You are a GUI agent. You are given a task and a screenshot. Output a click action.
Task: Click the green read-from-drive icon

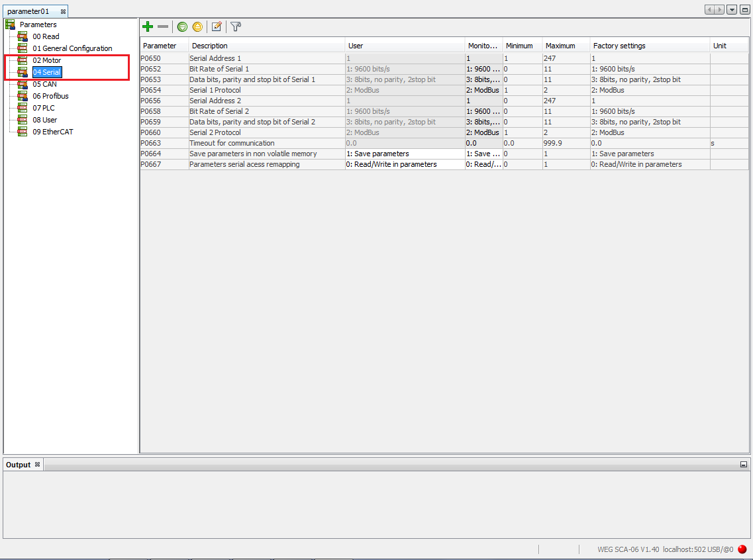(182, 26)
